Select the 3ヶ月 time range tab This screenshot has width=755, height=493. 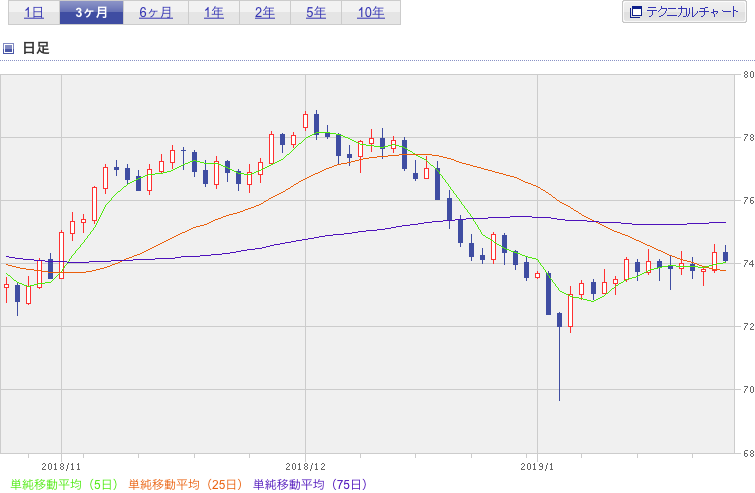coord(91,13)
